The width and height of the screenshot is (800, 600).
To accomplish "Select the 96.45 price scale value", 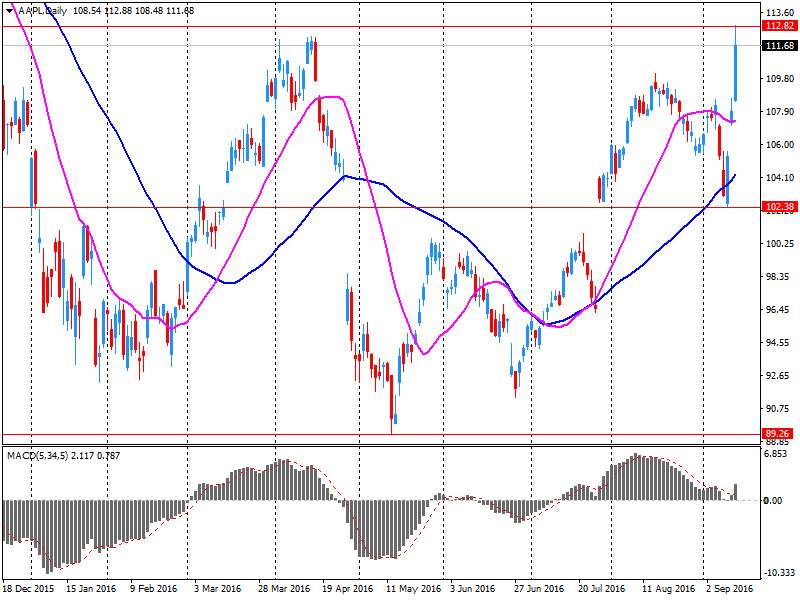I will pyautogui.click(x=780, y=310).
